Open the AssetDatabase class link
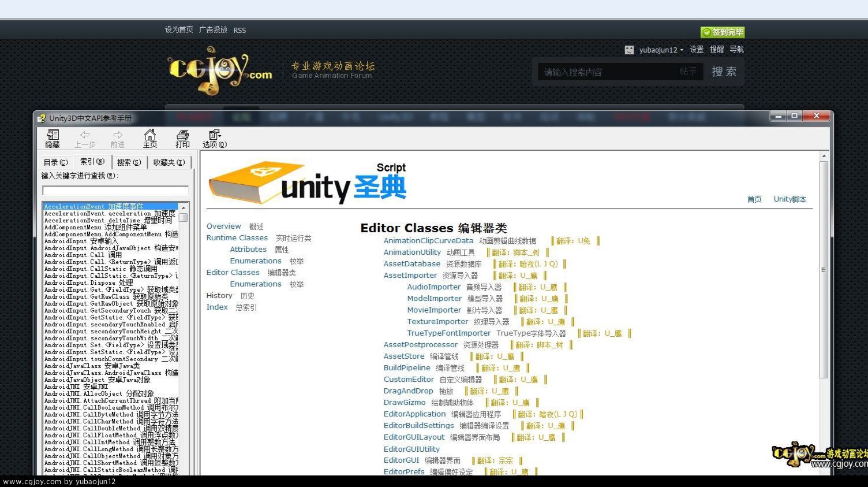Screen dimensions: 868x487 click(412, 264)
